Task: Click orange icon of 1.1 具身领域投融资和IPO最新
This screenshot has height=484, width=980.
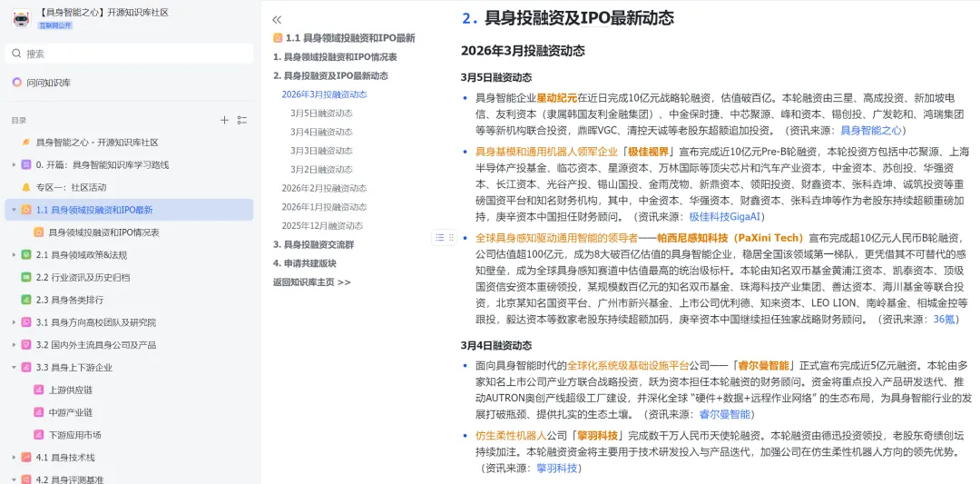Action: click(26, 210)
